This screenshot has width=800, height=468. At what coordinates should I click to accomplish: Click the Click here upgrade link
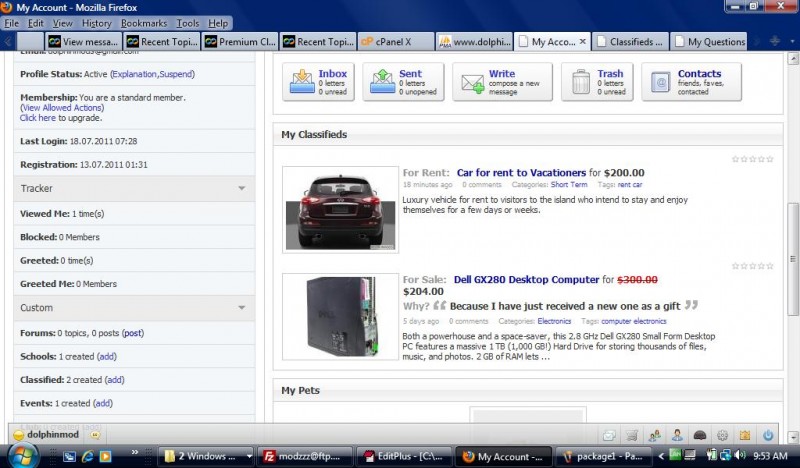pos(38,118)
